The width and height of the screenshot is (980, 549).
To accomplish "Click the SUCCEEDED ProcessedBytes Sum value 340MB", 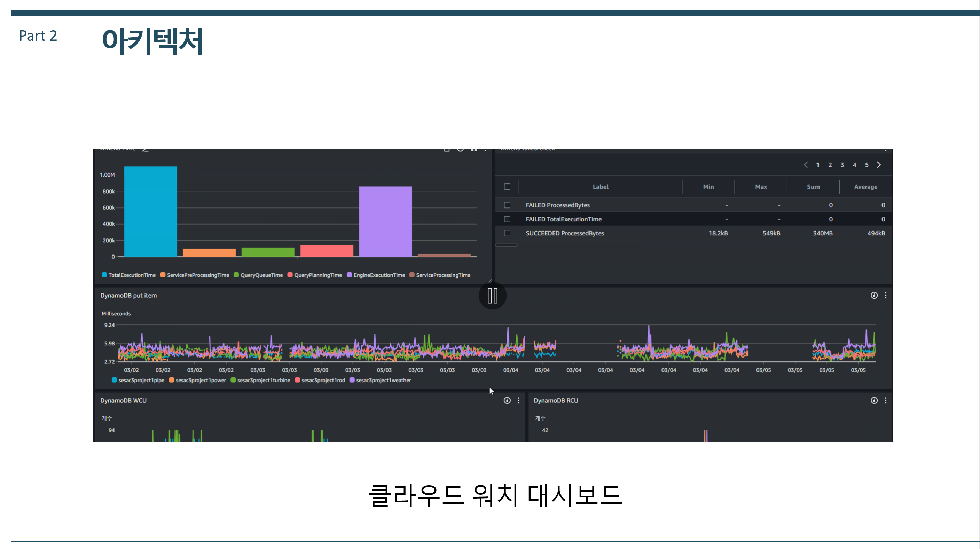I will (823, 233).
